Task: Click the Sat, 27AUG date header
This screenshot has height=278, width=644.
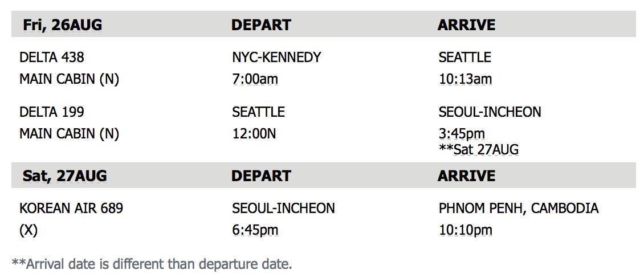Action: click(64, 176)
